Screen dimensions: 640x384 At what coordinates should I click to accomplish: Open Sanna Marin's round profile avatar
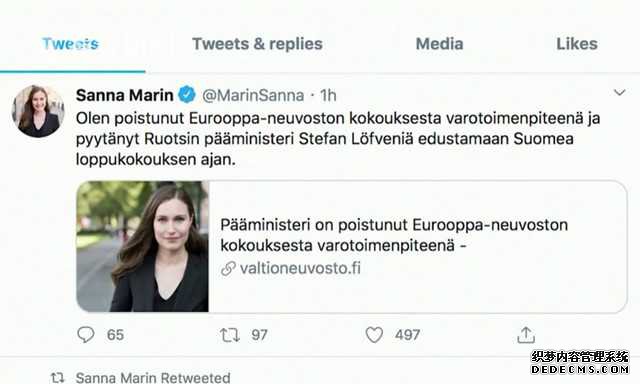tap(38, 111)
